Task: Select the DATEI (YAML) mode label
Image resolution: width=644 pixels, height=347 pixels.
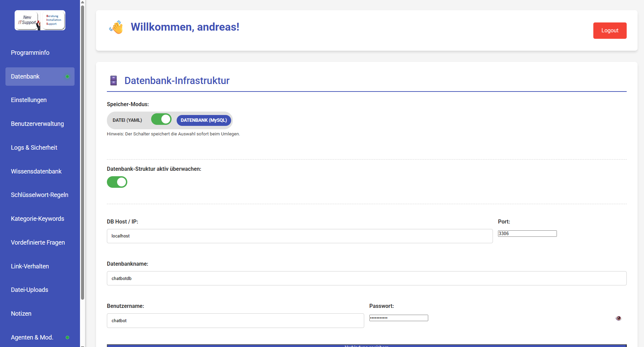Action: [127, 120]
